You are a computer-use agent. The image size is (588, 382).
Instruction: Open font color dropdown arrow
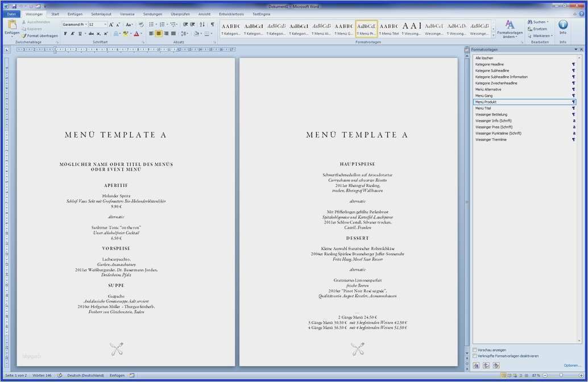tap(141, 34)
